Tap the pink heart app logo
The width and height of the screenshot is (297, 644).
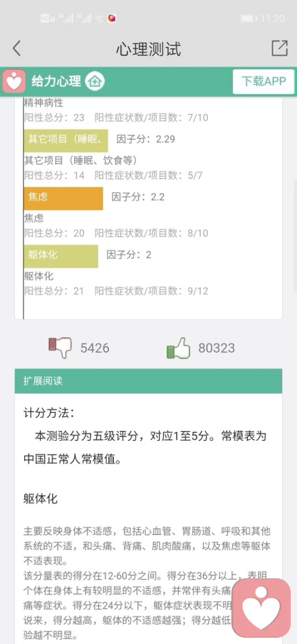point(14,81)
